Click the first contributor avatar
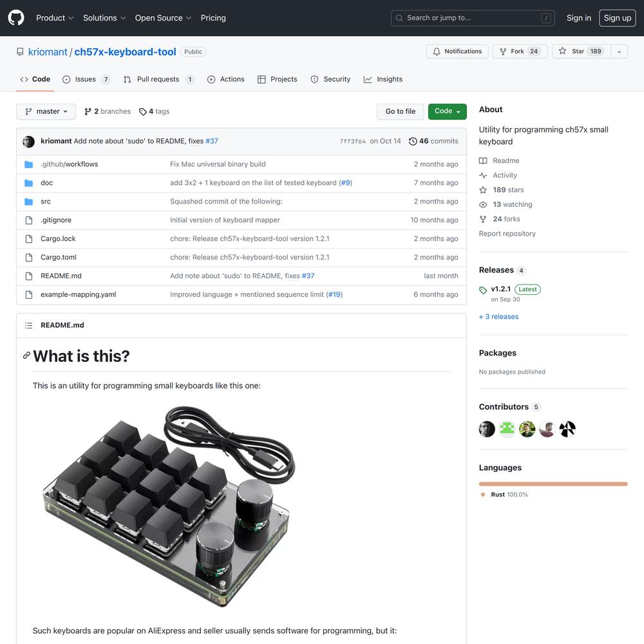Viewport: 644px width, 644px height. [487, 429]
